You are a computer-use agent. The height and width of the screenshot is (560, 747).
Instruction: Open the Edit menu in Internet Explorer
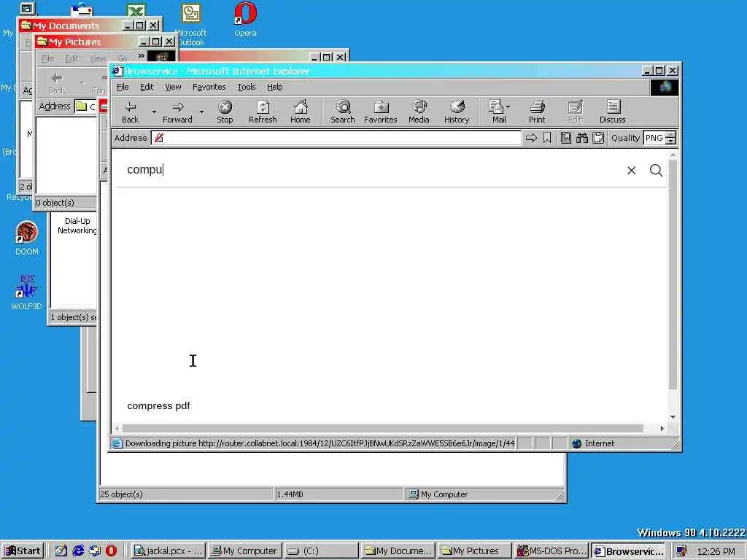click(x=146, y=87)
